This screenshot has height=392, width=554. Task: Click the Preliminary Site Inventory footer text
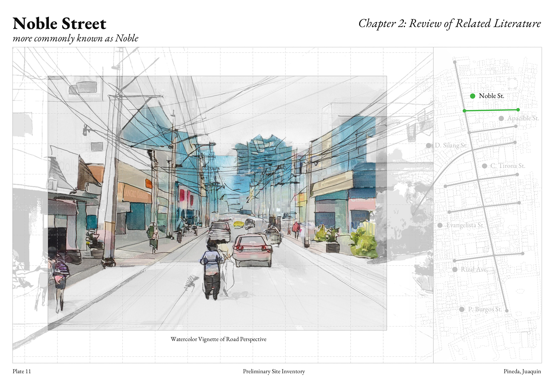click(274, 372)
